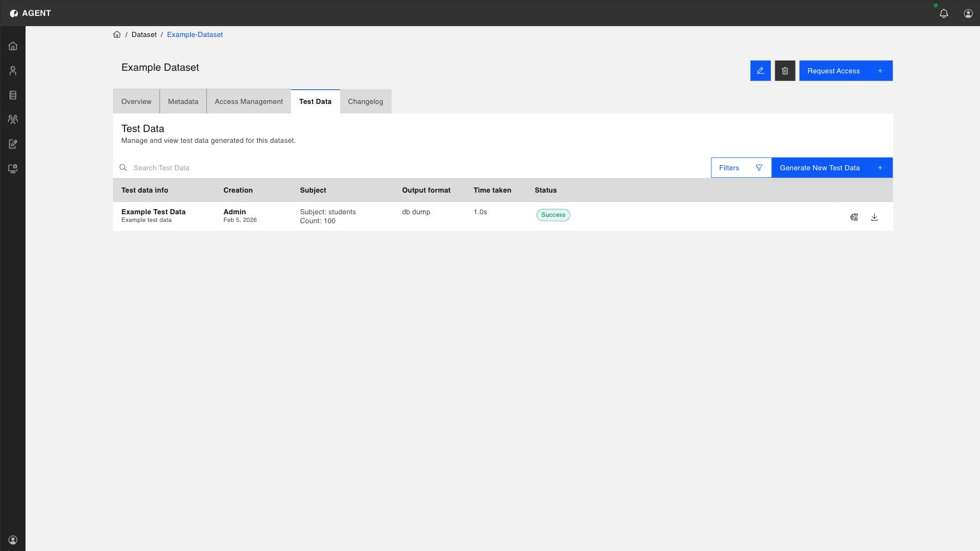The image size is (980, 551).
Task: Click the notifications bell icon
Action: click(944, 13)
